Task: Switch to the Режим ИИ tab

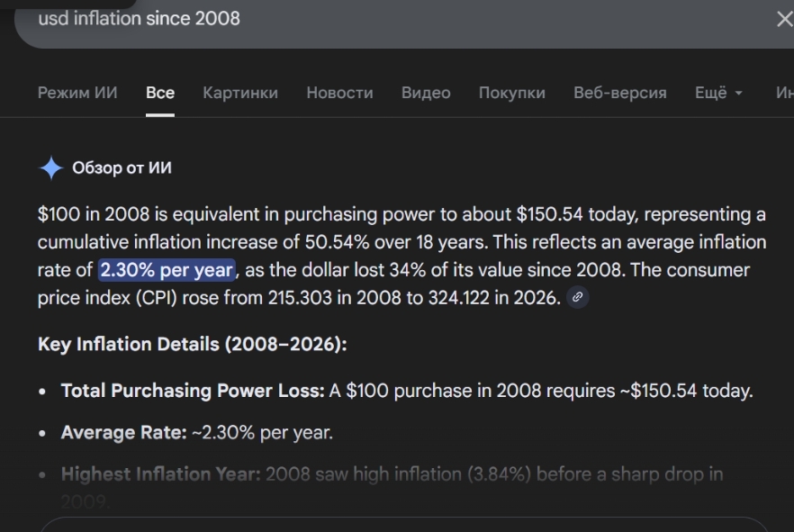Action: click(77, 93)
